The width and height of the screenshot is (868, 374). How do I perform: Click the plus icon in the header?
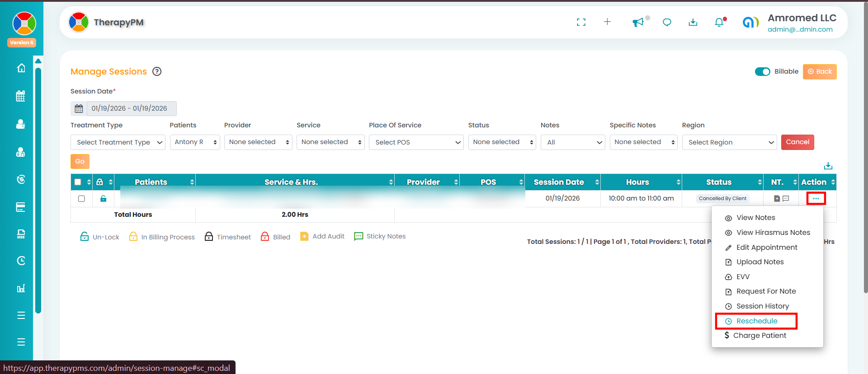click(x=607, y=22)
